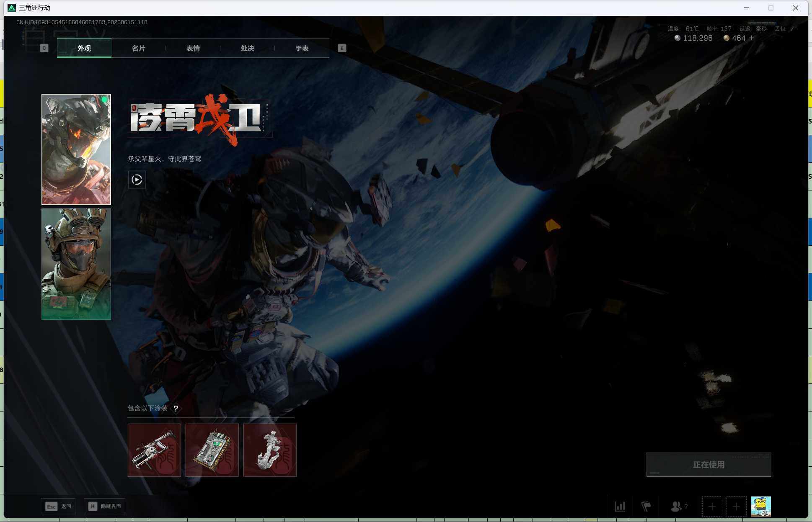Open the friends list icon showing 7
The height and width of the screenshot is (522, 812).
coord(679,507)
